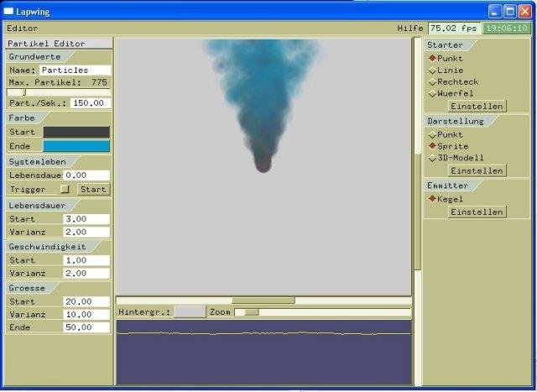Screen dimensions: 537x392
Task: Click Einstellen under the Emmitter section
Action: click(477, 212)
